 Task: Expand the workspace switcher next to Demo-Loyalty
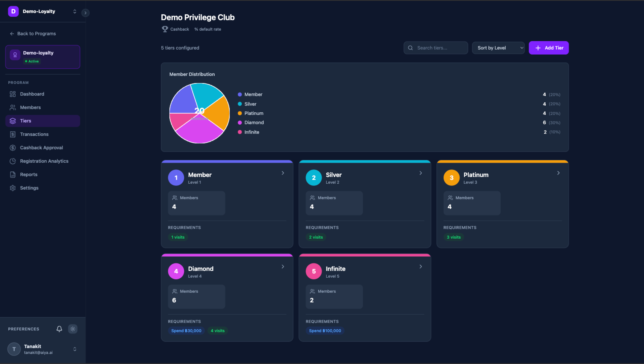(x=74, y=11)
